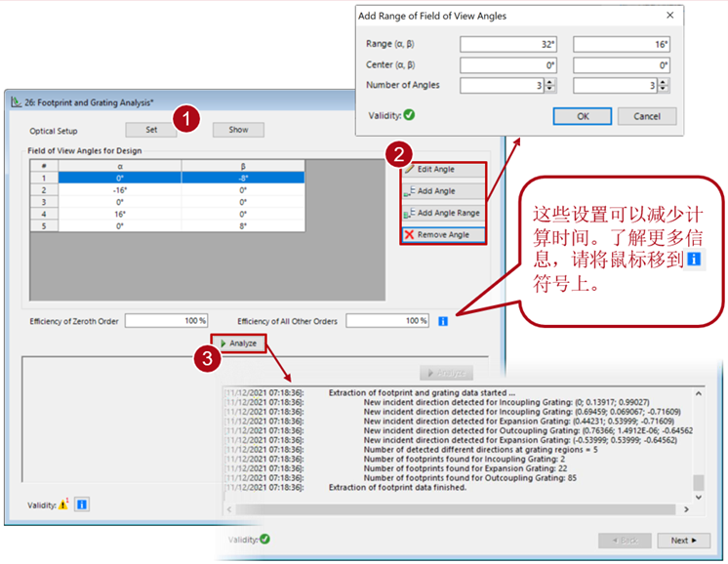728x564 pixels.
Task: Start the Analyze action under efficiency fields
Action: pyautogui.click(x=239, y=343)
